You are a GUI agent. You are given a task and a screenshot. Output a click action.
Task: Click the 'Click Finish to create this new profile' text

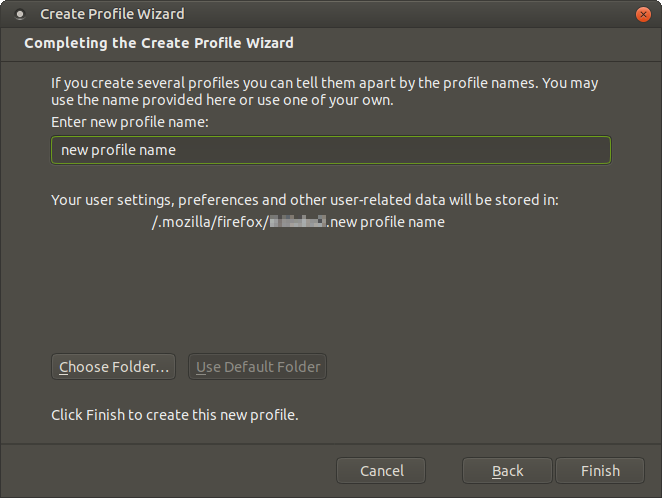(x=175, y=415)
